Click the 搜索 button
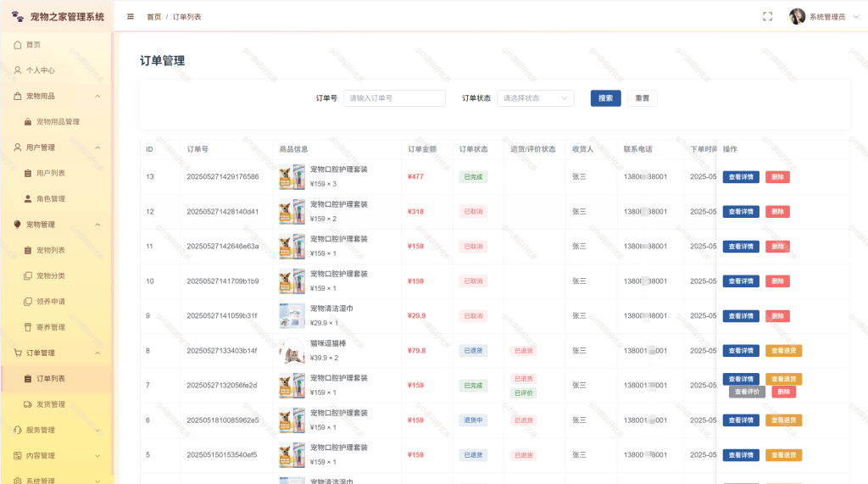Viewport: 868px width, 484px height. coord(605,98)
